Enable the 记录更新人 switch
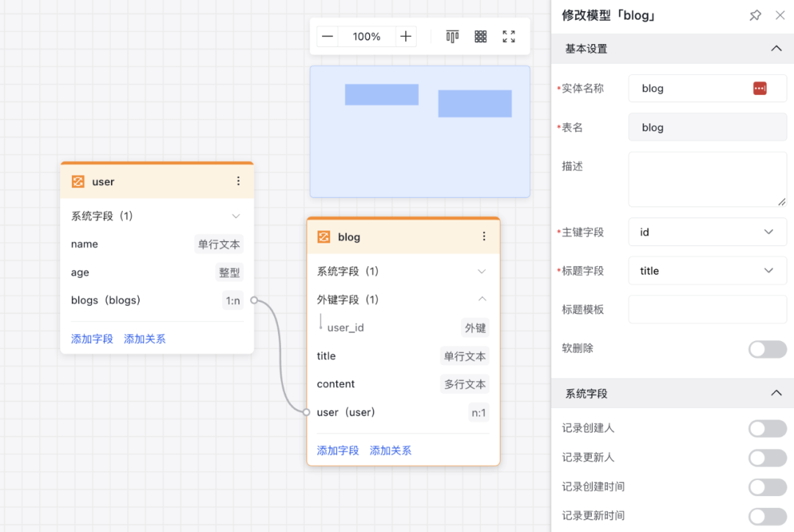The image size is (794, 532). point(768,458)
